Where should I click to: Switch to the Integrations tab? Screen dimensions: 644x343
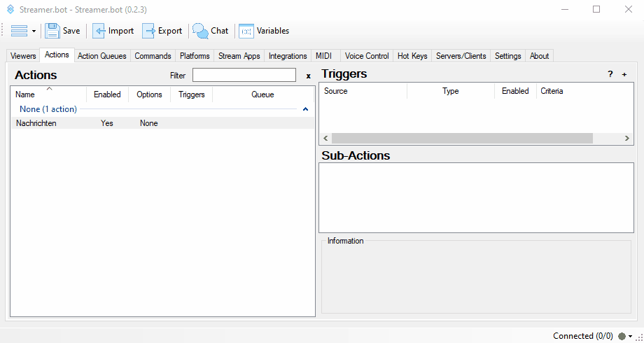(288, 56)
